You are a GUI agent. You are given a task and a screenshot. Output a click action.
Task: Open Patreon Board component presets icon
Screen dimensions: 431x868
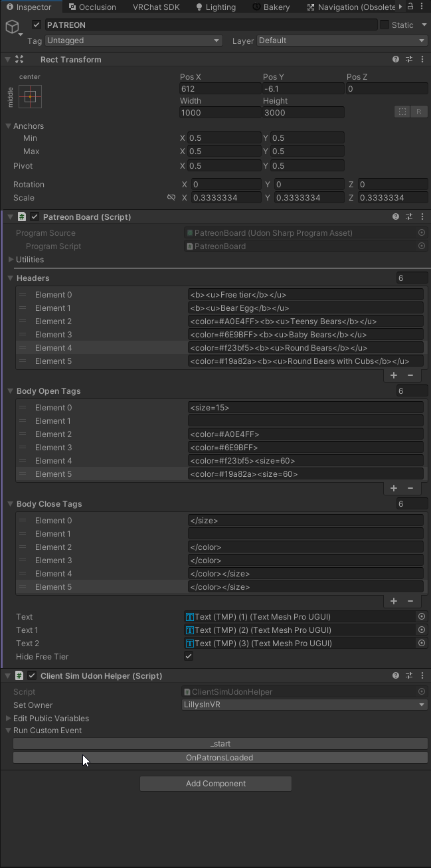[x=409, y=217]
